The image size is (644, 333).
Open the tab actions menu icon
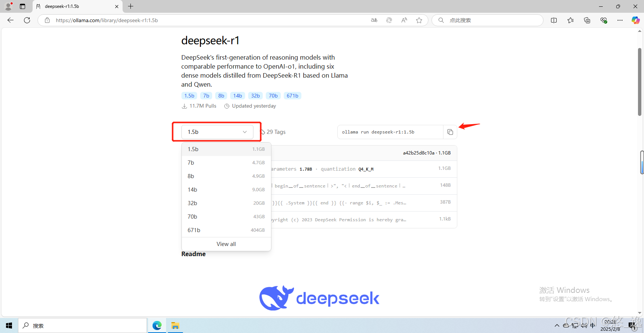(22, 6)
